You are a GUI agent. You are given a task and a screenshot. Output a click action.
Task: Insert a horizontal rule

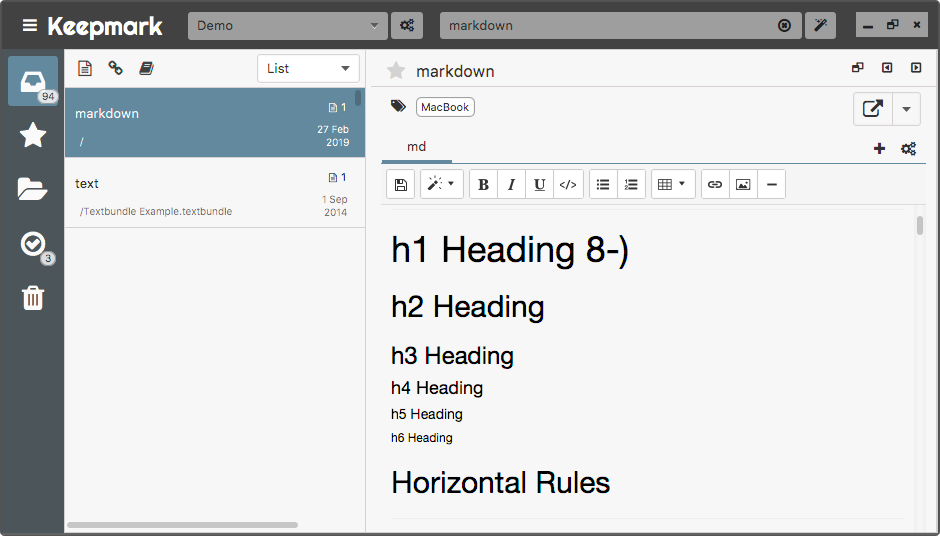coord(772,184)
